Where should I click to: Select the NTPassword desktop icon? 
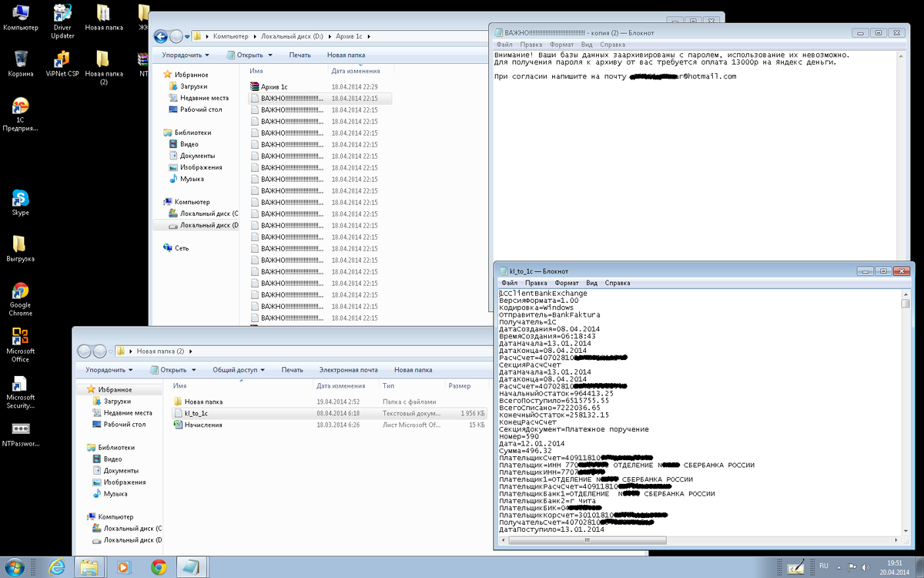click(21, 434)
